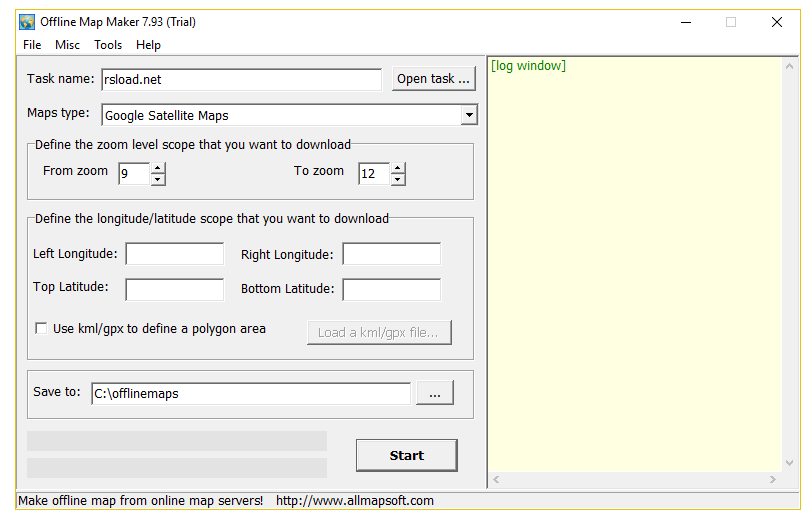Increase the From zoom level spinner
The image size is (812, 529).
point(158,168)
